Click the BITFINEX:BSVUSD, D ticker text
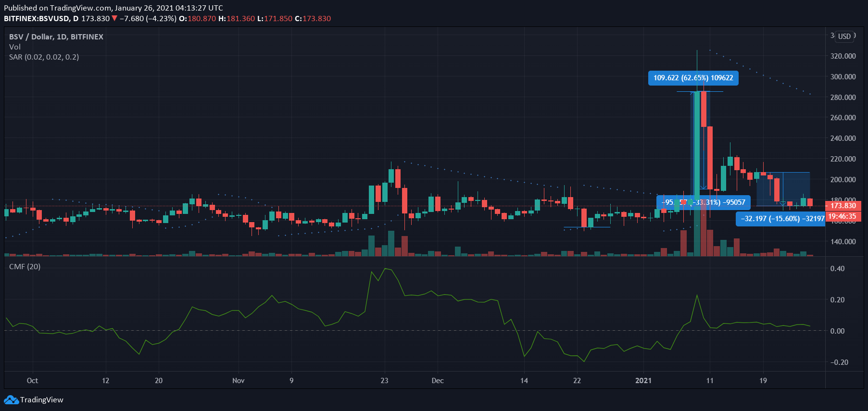 (x=41, y=19)
